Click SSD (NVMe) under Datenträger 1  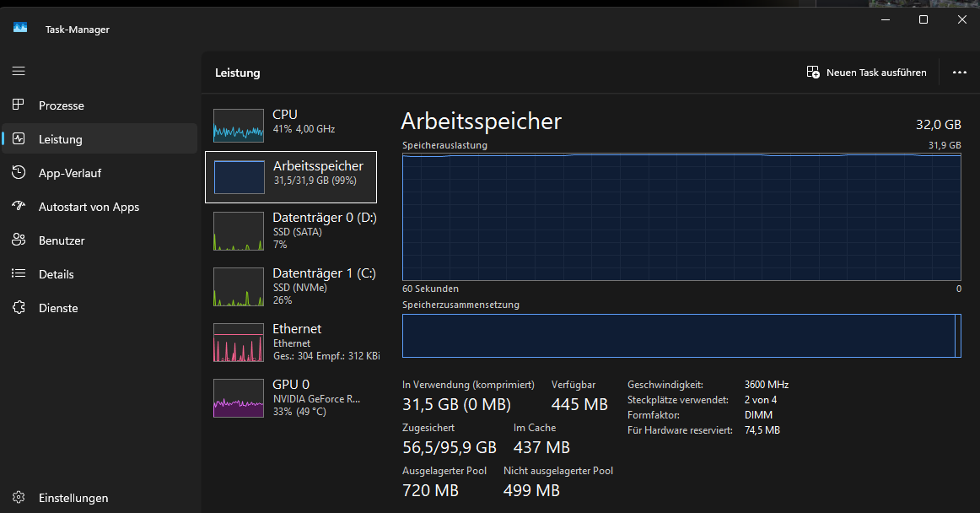point(300,288)
